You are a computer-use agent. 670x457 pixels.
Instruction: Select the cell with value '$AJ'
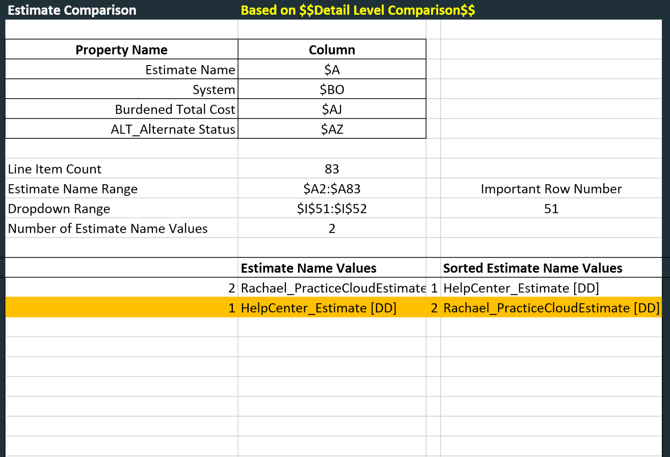pos(332,109)
